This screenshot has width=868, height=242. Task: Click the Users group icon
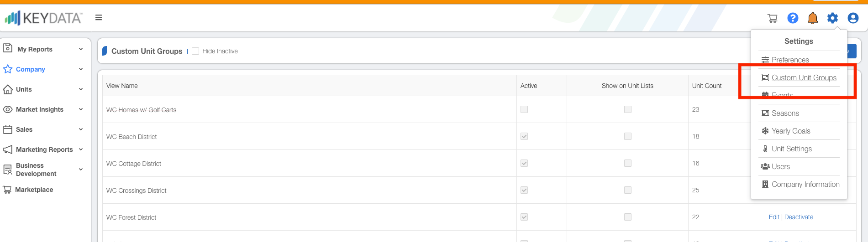pos(765,166)
